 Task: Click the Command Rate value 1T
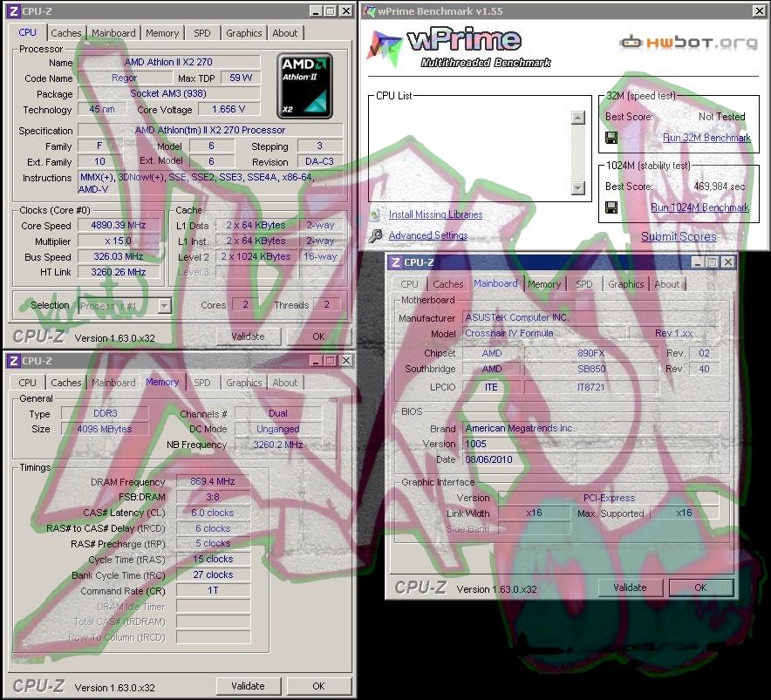tap(213, 590)
